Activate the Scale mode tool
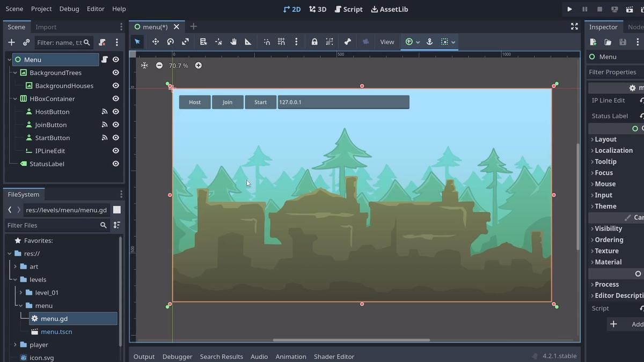Image resolution: width=644 pixels, height=362 pixels. [x=185, y=41]
